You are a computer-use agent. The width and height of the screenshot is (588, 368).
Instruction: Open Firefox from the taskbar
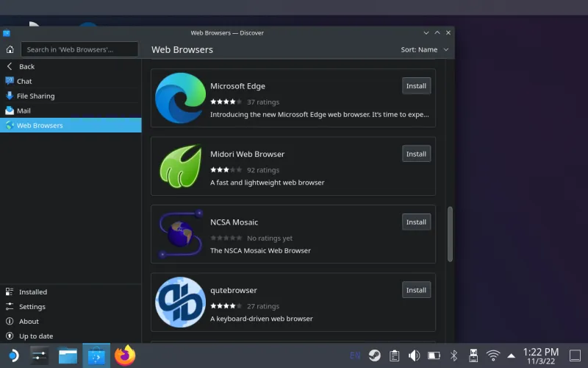[126, 355]
